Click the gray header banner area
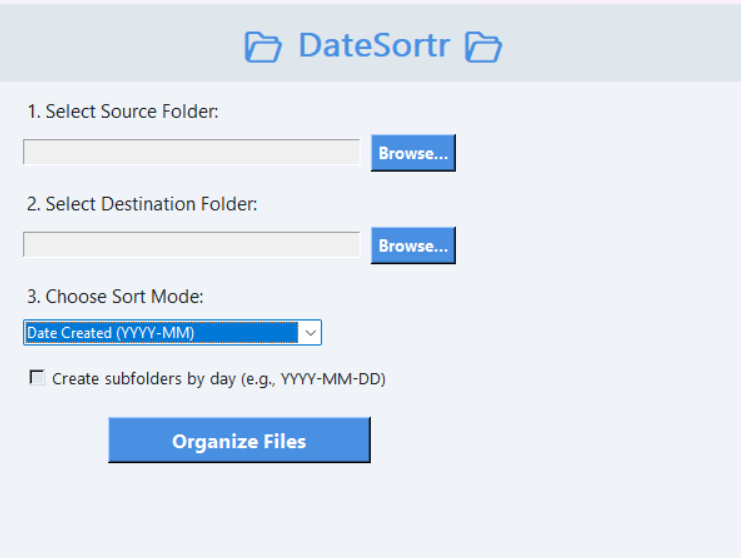The image size is (741, 558). (370, 43)
